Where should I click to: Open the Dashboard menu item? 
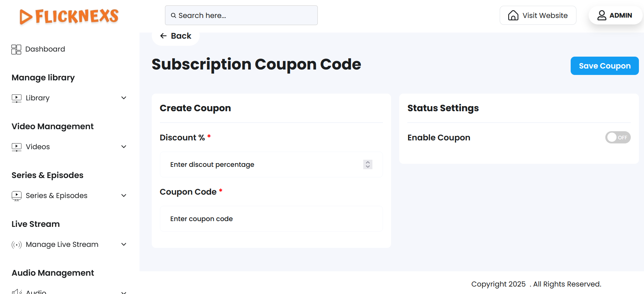(x=45, y=49)
